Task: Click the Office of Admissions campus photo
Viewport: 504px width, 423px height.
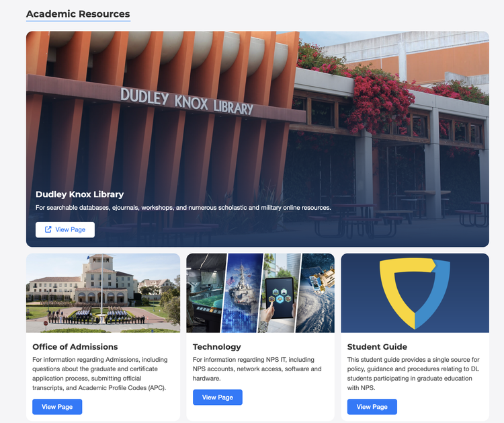Action: (x=103, y=293)
